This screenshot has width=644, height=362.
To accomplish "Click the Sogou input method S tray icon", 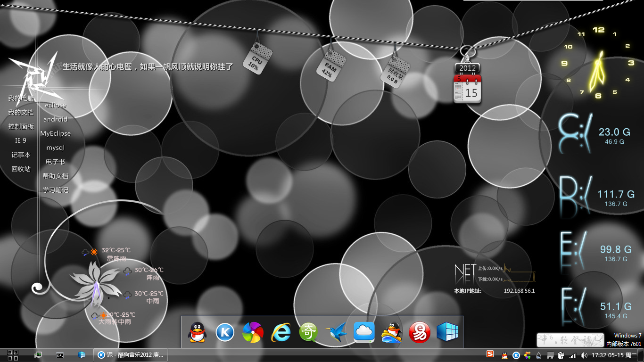I will (490, 354).
